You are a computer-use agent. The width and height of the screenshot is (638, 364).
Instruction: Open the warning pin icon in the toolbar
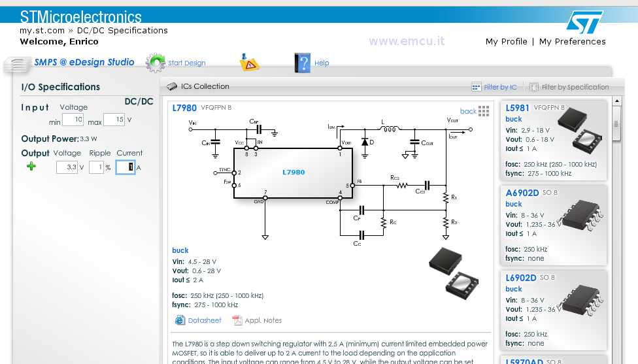click(x=249, y=63)
